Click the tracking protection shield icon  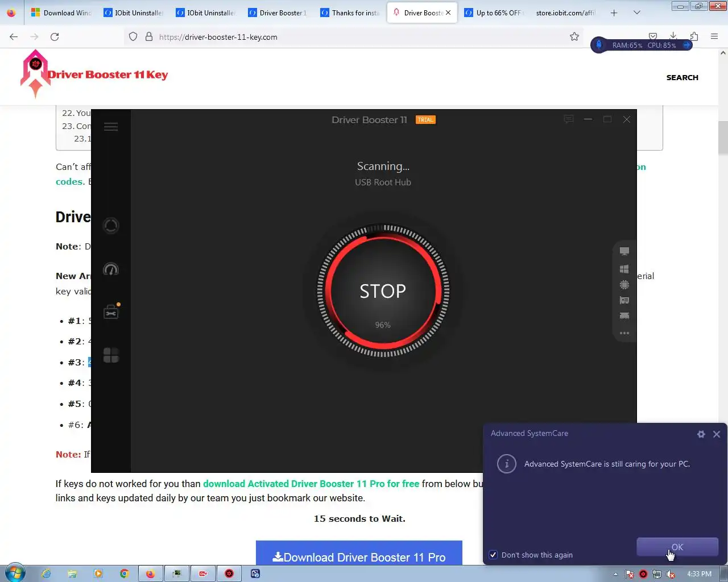133,36
